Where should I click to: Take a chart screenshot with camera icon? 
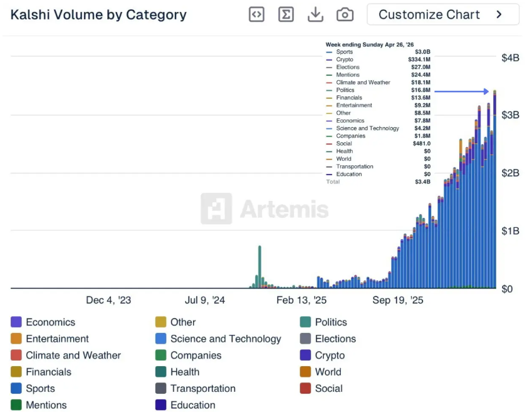tap(345, 14)
